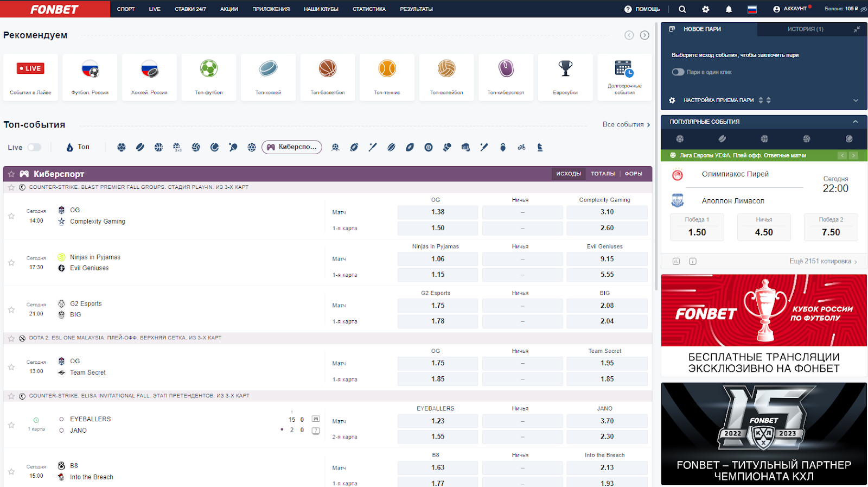Filter top events by basketball icon
Screen dimensions: 868x487
pyautogui.click(x=158, y=147)
